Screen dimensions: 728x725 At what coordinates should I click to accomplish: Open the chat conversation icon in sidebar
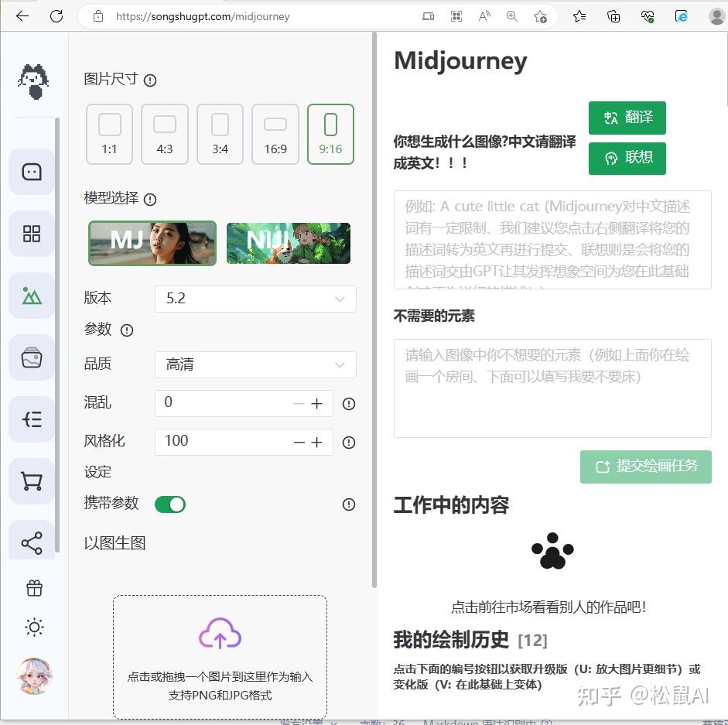pos(31,171)
